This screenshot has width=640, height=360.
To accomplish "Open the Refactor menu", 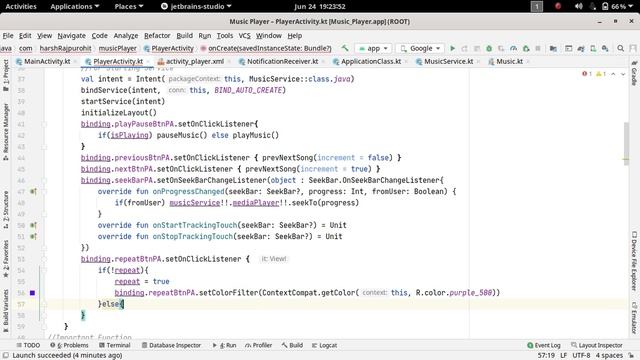I will click(x=157, y=36).
